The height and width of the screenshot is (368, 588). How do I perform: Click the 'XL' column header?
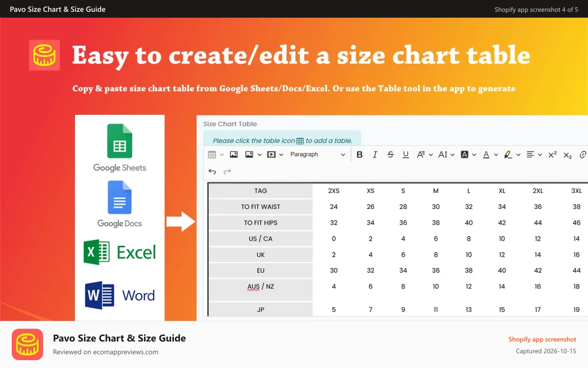(502, 191)
